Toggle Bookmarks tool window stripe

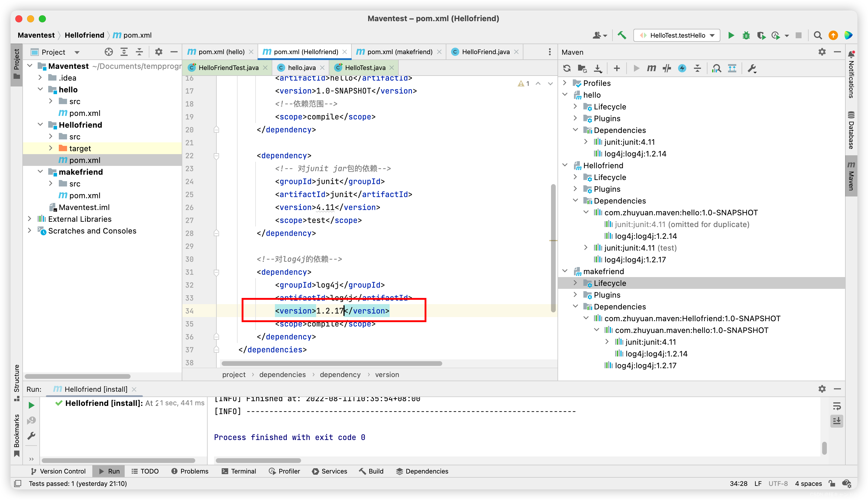pyautogui.click(x=16, y=435)
